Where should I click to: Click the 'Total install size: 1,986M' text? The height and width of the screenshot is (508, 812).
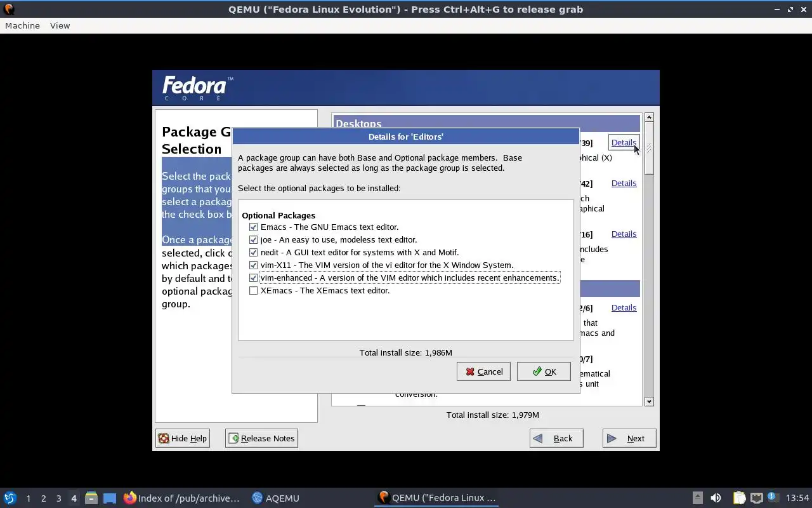pos(406,352)
